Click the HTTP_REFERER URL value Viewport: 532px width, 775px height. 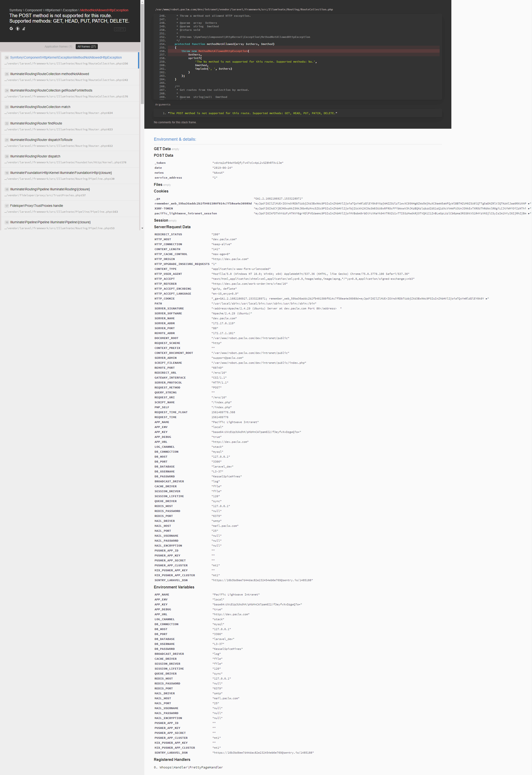tap(249, 284)
